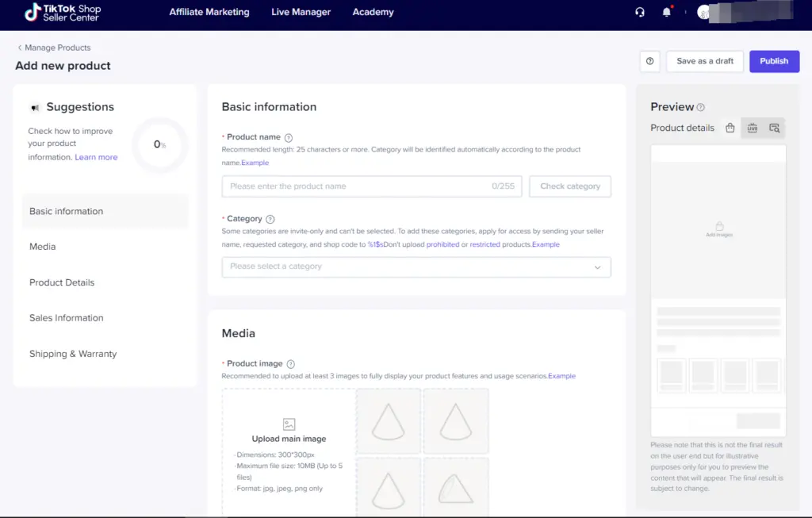Jump to the Shipping & Warranty section

point(73,354)
